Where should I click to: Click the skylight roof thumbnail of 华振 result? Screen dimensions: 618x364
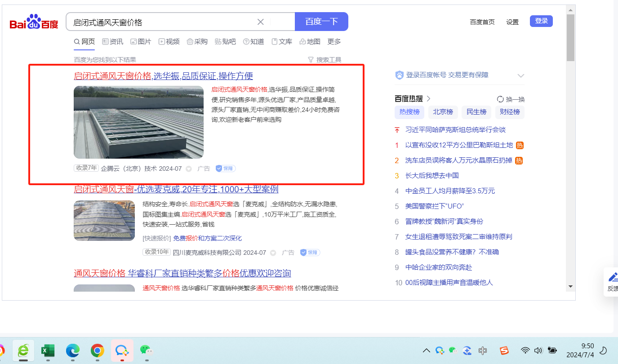tap(138, 122)
